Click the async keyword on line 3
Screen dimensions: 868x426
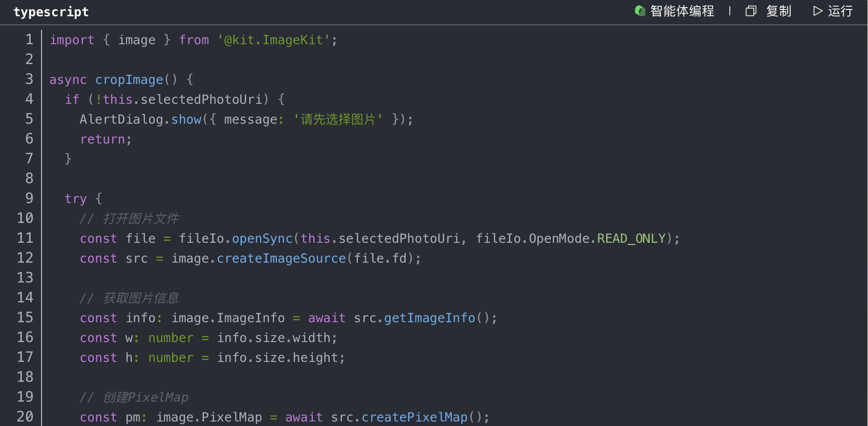[x=68, y=80]
